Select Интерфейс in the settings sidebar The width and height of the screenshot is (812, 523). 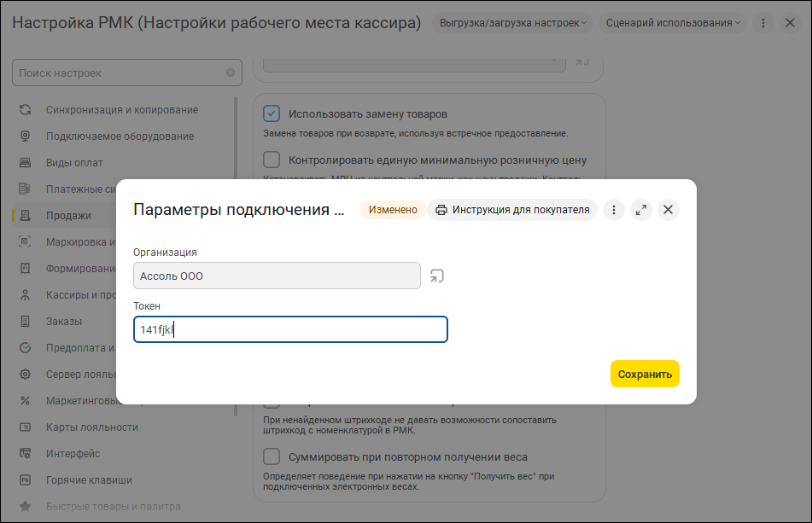(x=73, y=454)
